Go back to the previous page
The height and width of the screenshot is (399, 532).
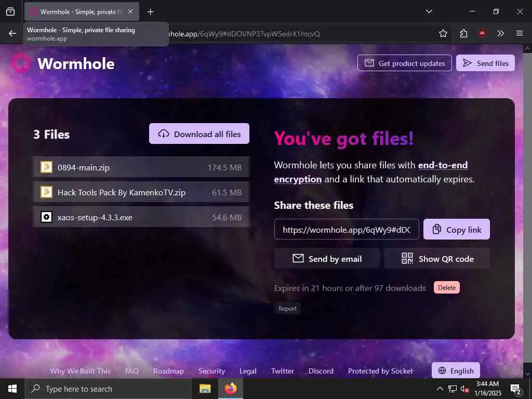pyautogui.click(x=12, y=33)
